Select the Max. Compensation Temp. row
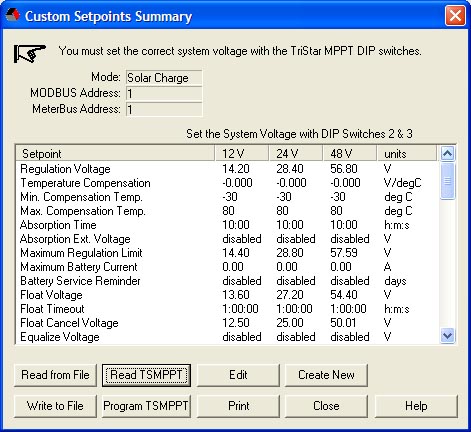 tap(227, 211)
